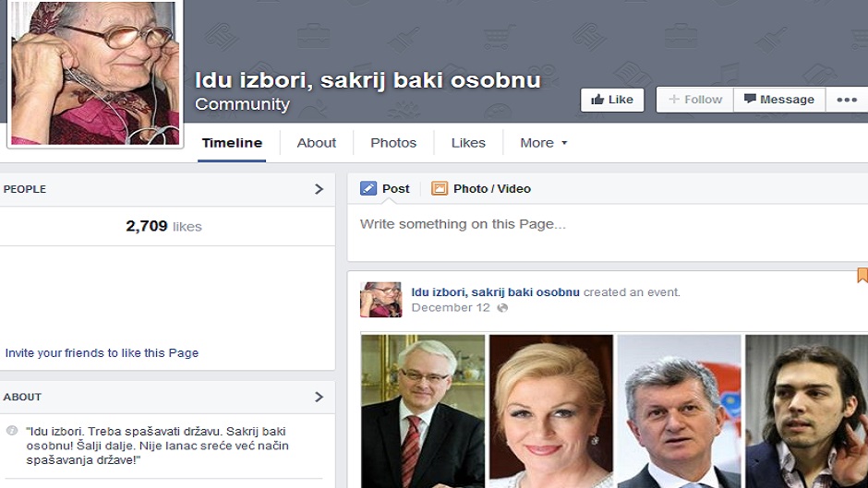Select the Post composer option

(x=385, y=189)
